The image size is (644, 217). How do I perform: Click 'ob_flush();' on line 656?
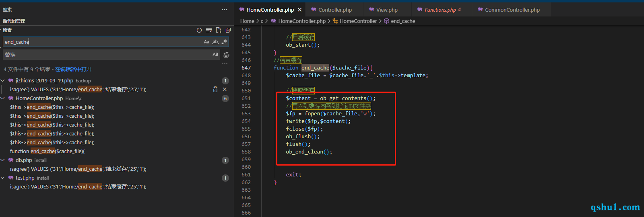[303, 136]
